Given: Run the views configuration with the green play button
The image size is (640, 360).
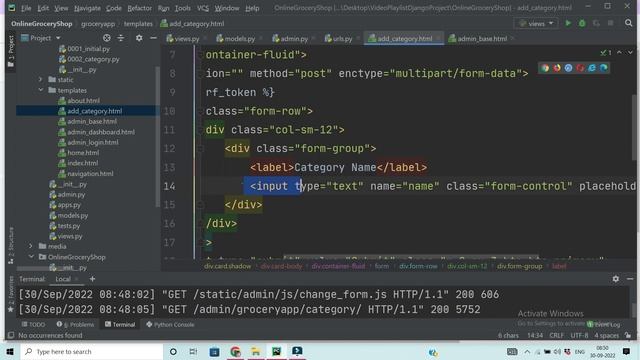Looking at the screenshot, I should 568,23.
